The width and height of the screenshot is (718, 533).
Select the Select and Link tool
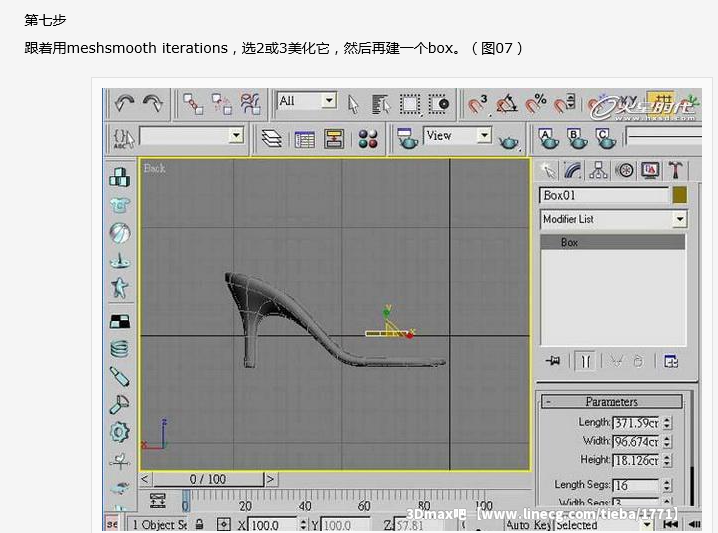pos(193,104)
